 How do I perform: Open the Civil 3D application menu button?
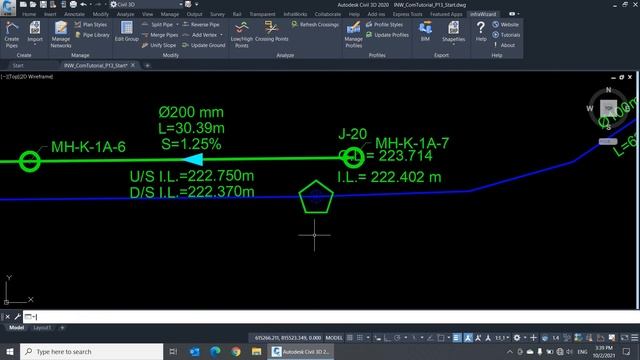7,7
